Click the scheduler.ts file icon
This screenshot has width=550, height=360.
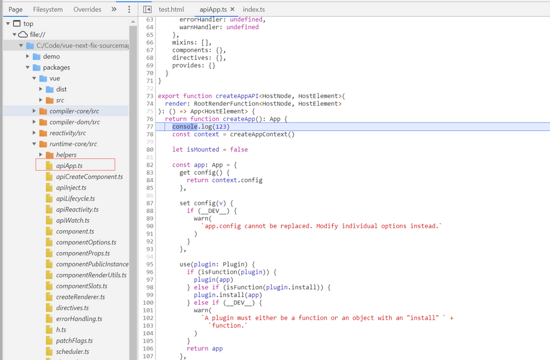[49, 351]
